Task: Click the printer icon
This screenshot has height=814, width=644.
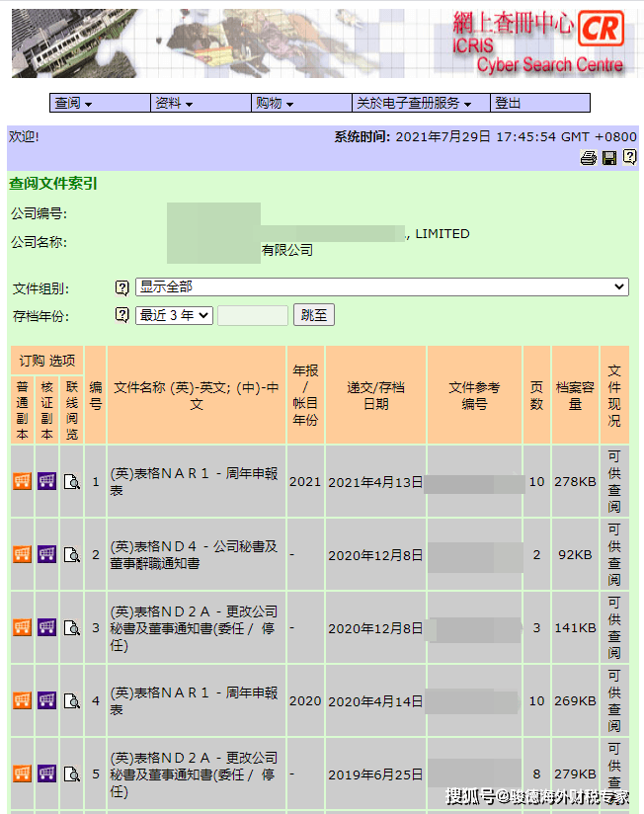Action: tap(589, 158)
